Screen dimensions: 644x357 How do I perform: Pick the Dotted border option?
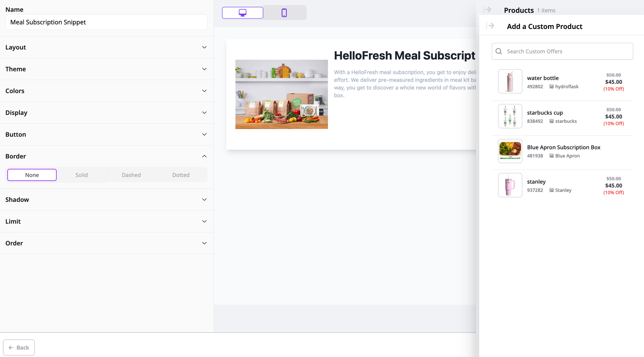(x=181, y=175)
